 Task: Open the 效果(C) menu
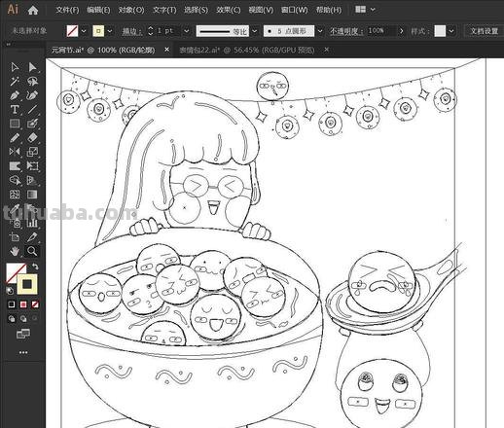[x=229, y=10]
